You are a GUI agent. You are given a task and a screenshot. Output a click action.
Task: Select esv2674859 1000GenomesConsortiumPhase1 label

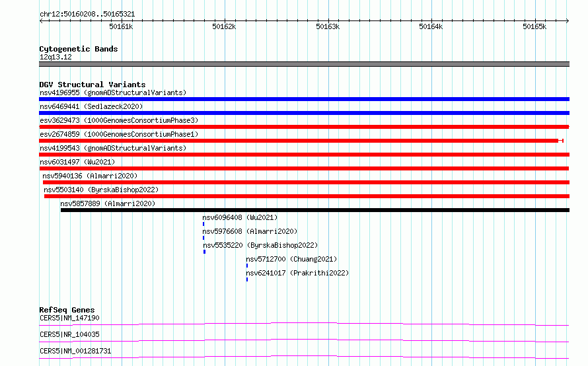[119, 134]
